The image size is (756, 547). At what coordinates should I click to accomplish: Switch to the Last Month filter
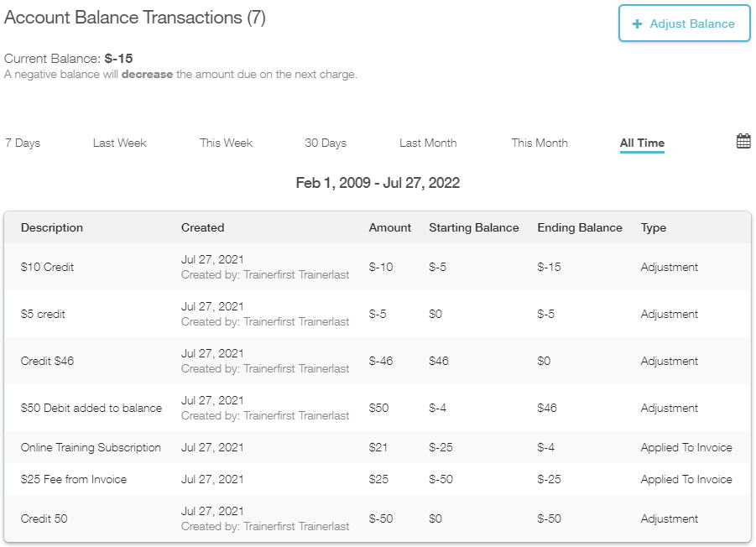click(428, 143)
